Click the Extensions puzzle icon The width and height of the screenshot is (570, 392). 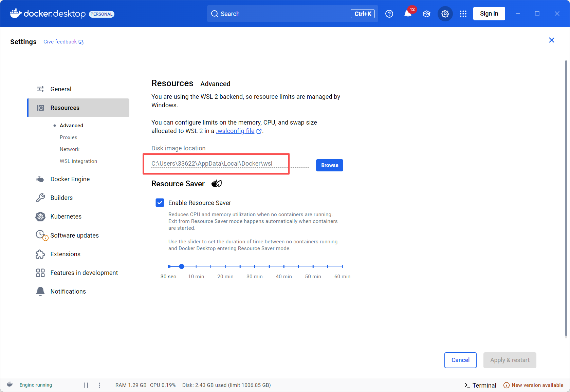(40, 254)
